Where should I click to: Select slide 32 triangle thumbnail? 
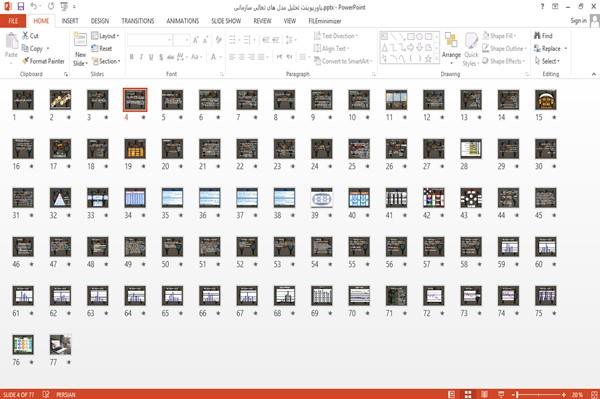(x=60, y=198)
